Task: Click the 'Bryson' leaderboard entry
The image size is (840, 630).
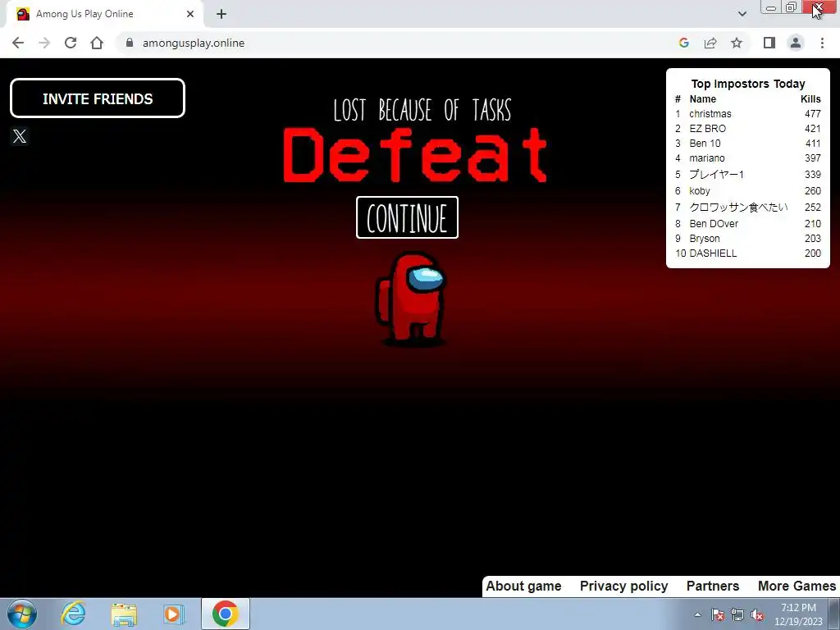Action: pyautogui.click(x=748, y=239)
